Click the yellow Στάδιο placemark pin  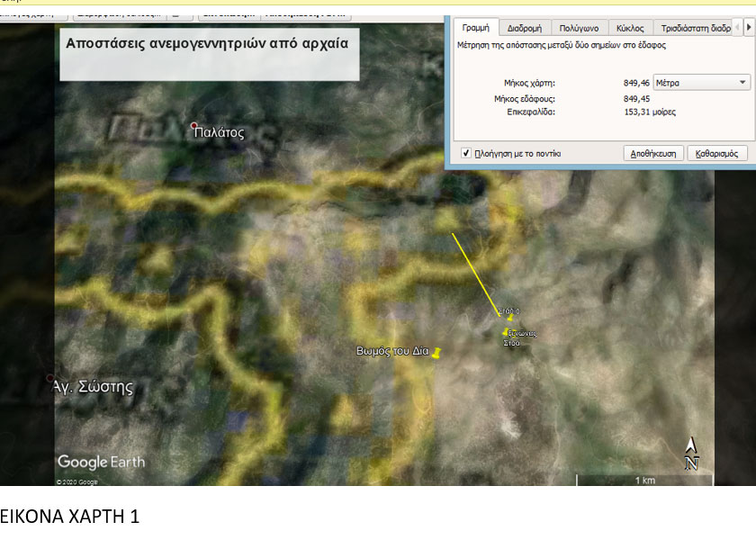coord(509,317)
